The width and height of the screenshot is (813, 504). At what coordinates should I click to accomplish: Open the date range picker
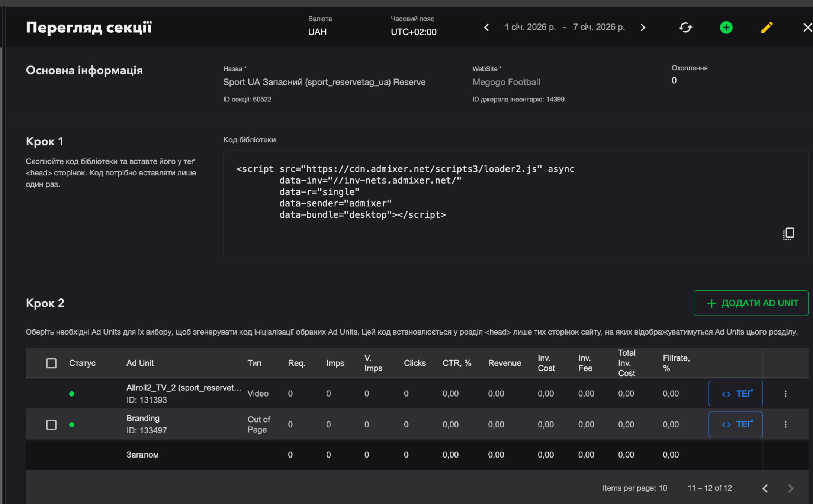(564, 27)
